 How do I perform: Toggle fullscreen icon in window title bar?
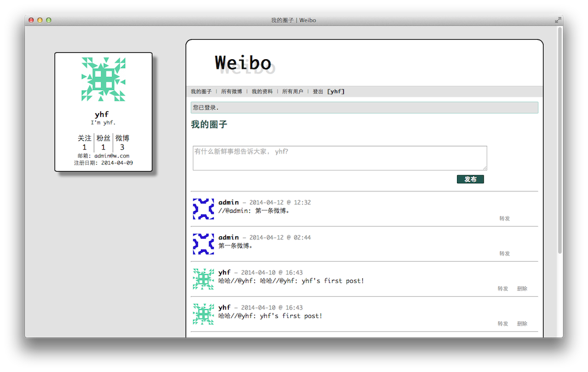(558, 20)
